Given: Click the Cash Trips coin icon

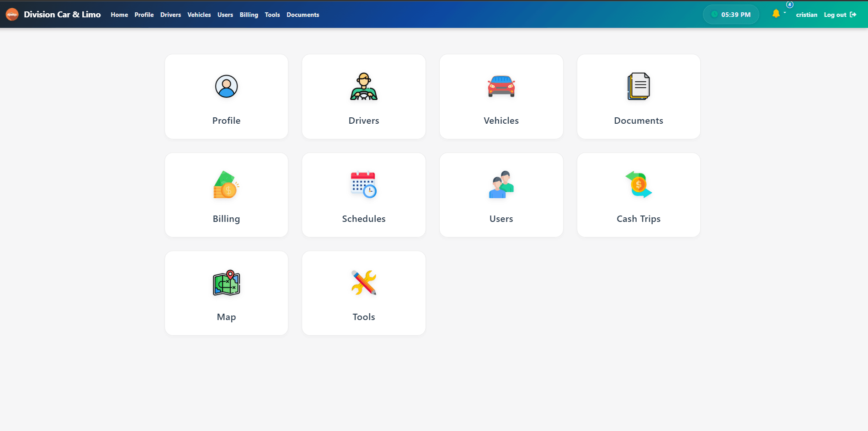Looking at the screenshot, I should click(x=638, y=184).
